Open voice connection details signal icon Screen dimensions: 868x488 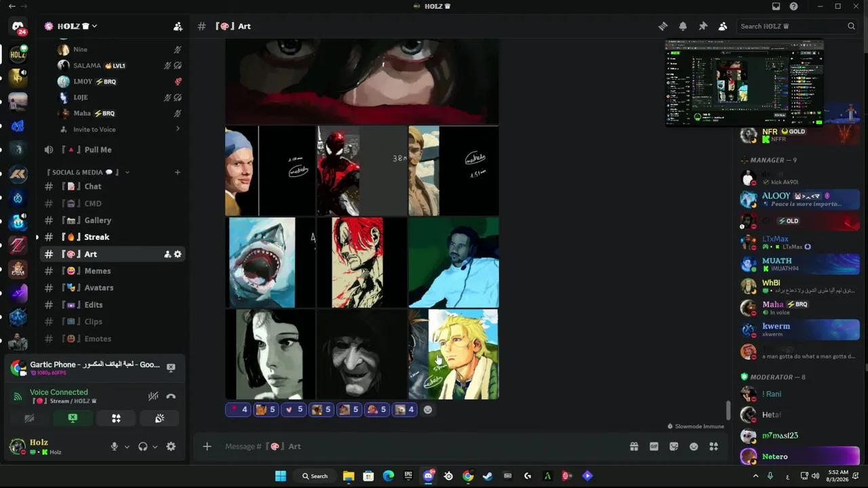click(18, 396)
